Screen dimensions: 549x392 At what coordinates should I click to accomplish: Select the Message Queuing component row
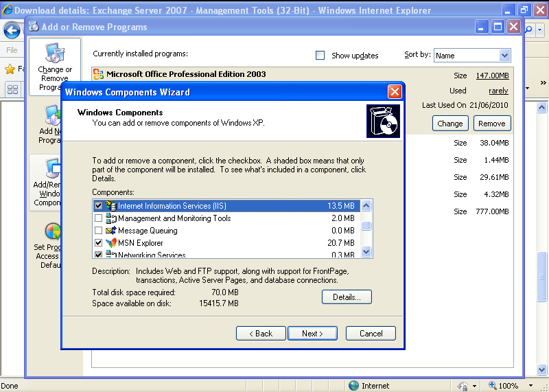pyautogui.click(x=226, y=231)
